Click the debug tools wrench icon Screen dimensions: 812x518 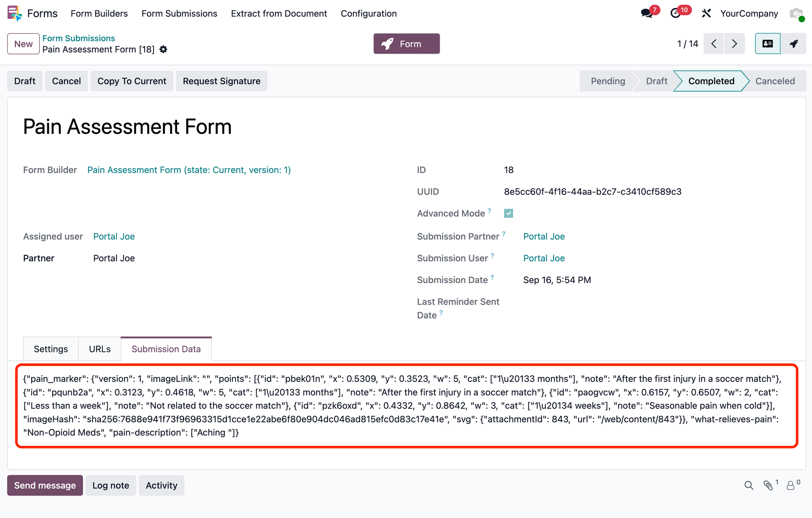(x=706, y=14)
